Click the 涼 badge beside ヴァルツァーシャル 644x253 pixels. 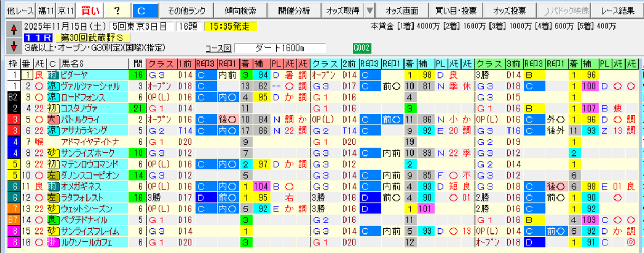(x=53, y=85)
